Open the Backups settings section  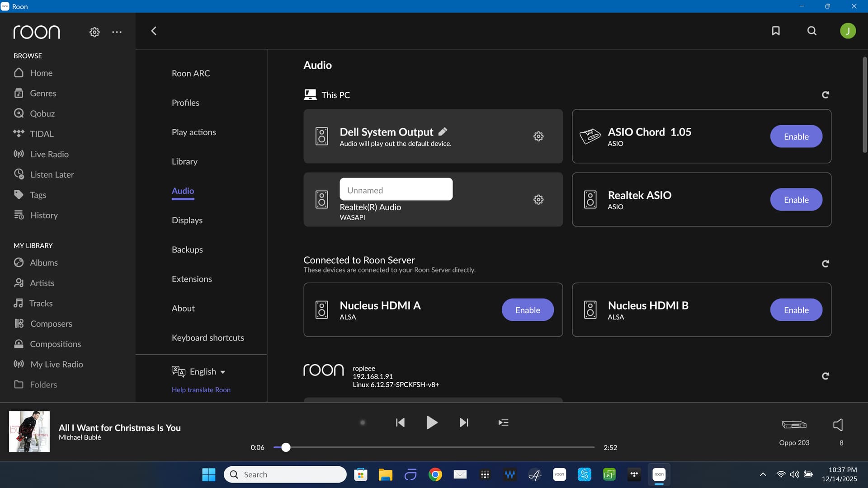187,249
